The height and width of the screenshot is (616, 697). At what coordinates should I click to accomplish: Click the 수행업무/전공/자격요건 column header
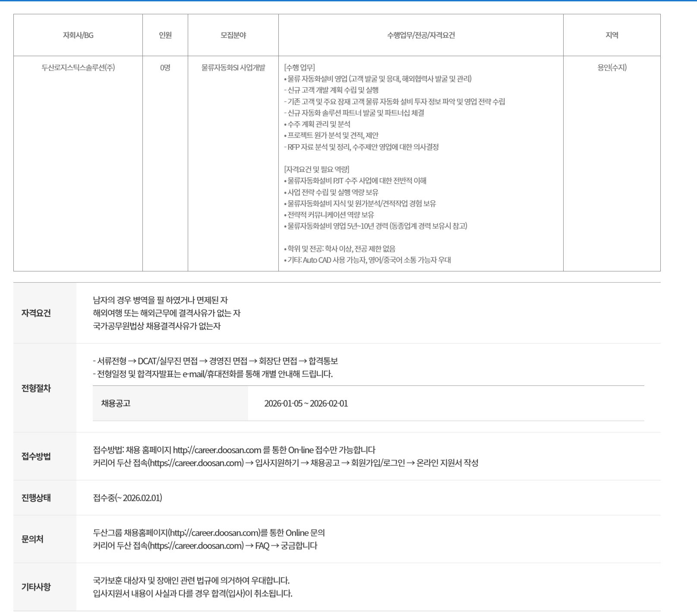tap(421, 35)
